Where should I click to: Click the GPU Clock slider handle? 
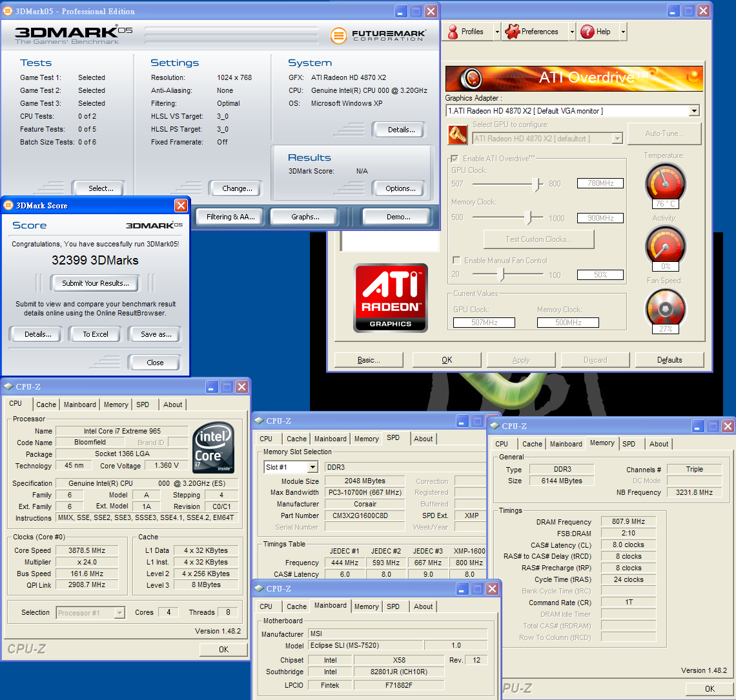(537, 184)
